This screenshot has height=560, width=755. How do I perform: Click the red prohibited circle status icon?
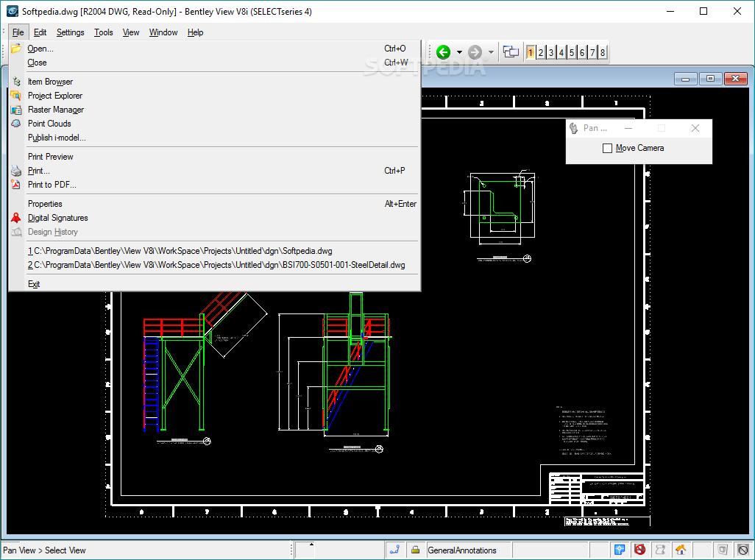coord(639,550)
